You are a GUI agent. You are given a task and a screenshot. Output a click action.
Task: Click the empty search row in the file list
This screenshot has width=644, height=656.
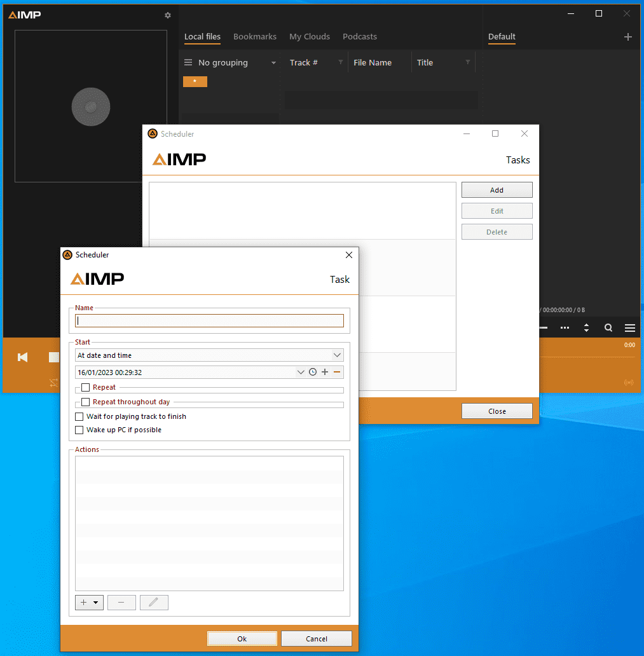click(x=381, y=100)
